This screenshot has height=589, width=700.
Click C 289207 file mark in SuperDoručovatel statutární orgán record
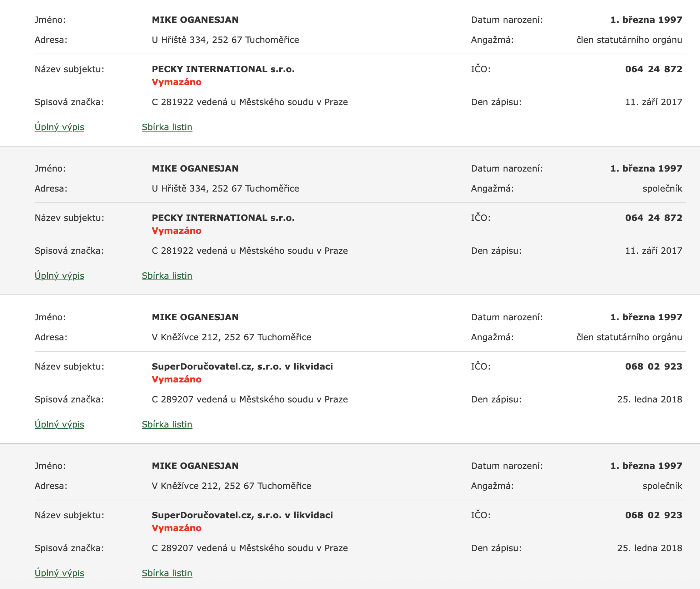(x=250, y=399)
